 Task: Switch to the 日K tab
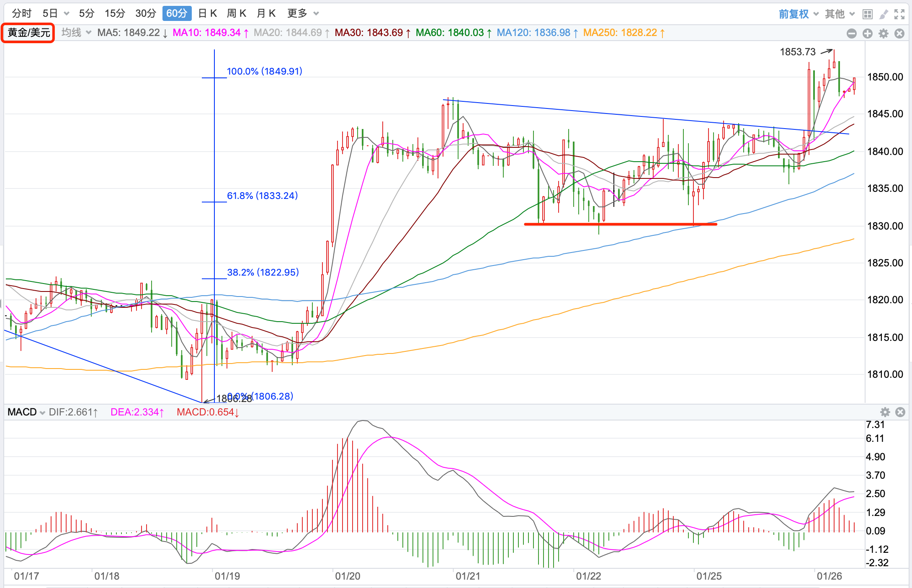tap(207, 13)
